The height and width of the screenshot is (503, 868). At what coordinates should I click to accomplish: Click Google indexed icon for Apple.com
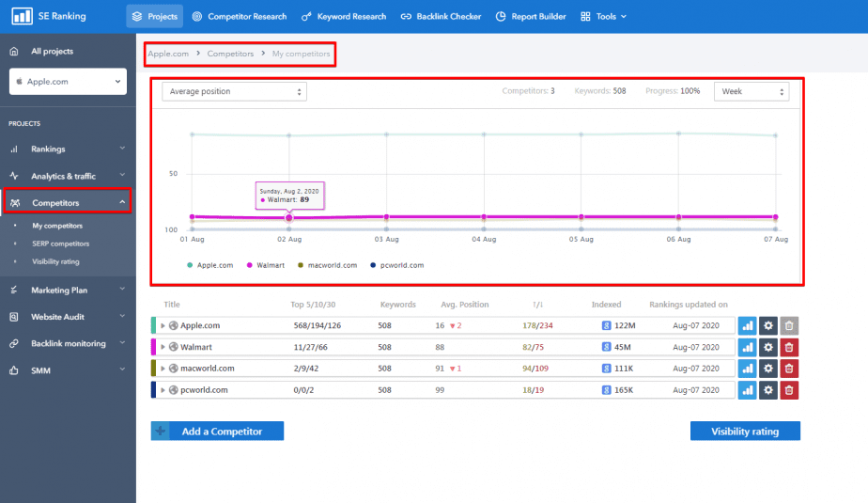[606, 325]
